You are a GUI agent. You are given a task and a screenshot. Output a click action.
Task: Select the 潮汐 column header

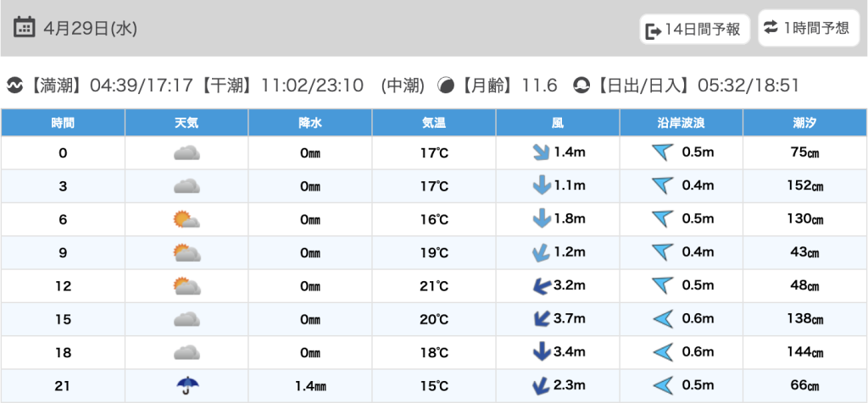[804, 123]
